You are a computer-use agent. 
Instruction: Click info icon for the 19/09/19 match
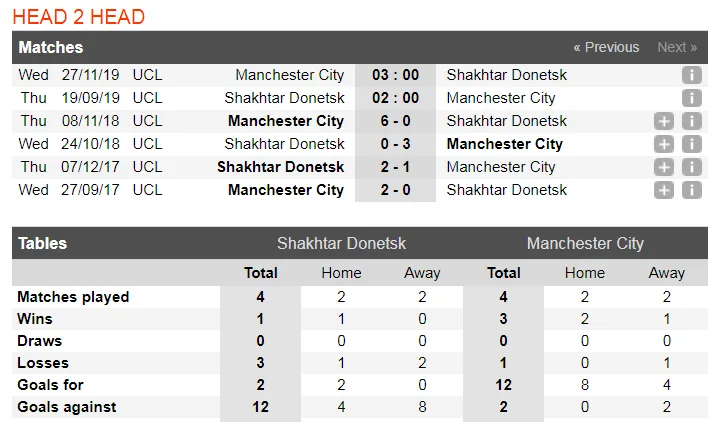coord(691,98)
